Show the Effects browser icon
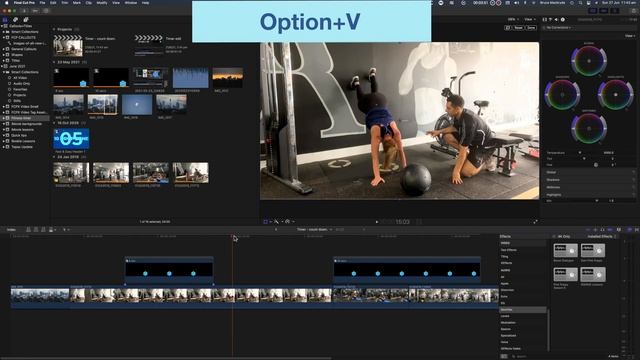 point(629,229)
